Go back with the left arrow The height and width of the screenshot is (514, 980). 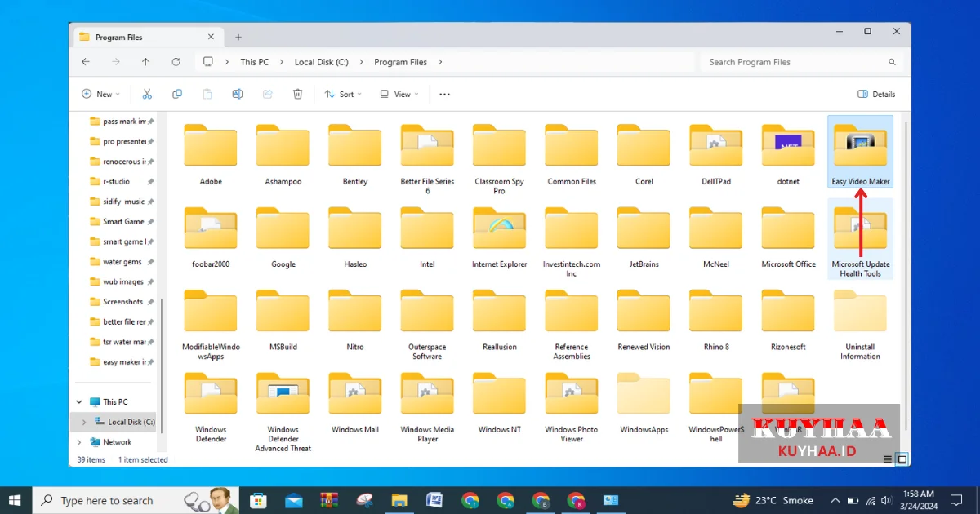(86, 62)
